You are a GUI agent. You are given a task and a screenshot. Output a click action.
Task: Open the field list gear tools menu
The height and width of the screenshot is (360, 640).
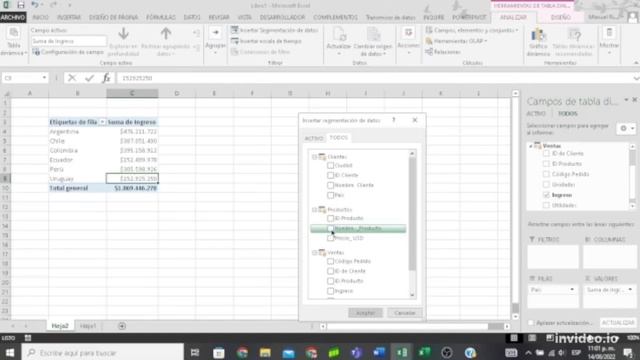(x=626, y=129)
